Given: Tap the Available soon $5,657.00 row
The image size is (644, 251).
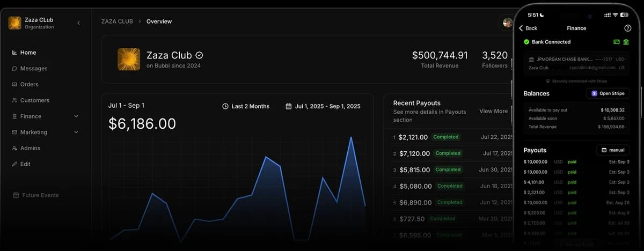Looking at the screenshot, I should click(577, 118).
